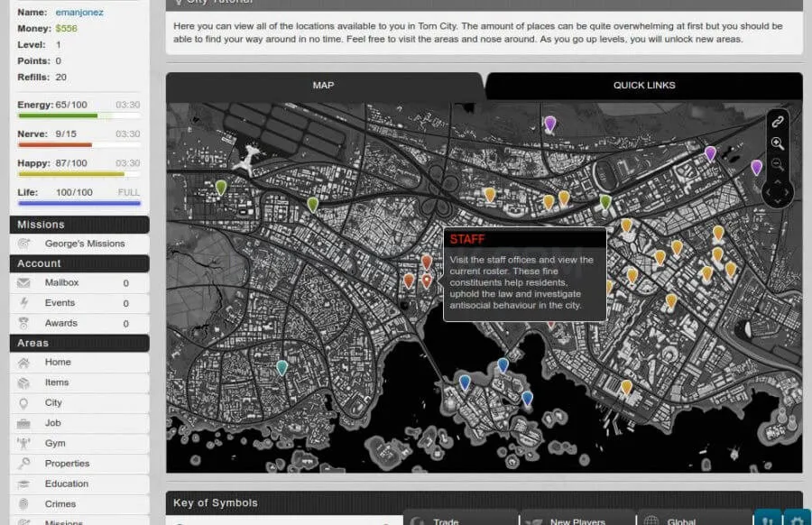Click the Job briefcase icon
This screenshot has height=525, width=812.
[x=23, y=424]
